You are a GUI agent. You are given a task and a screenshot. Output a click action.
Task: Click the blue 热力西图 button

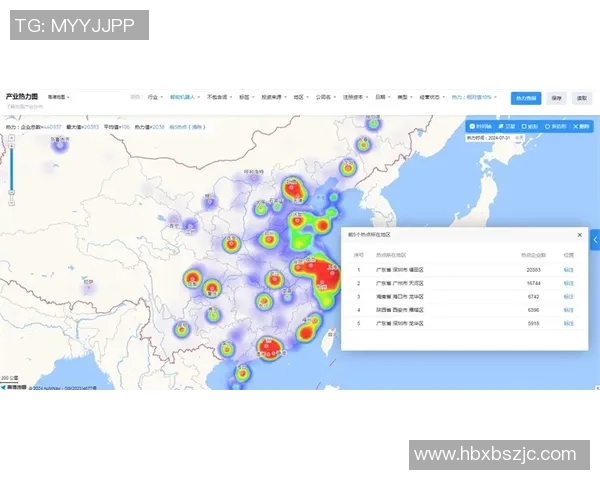(524, 98)
